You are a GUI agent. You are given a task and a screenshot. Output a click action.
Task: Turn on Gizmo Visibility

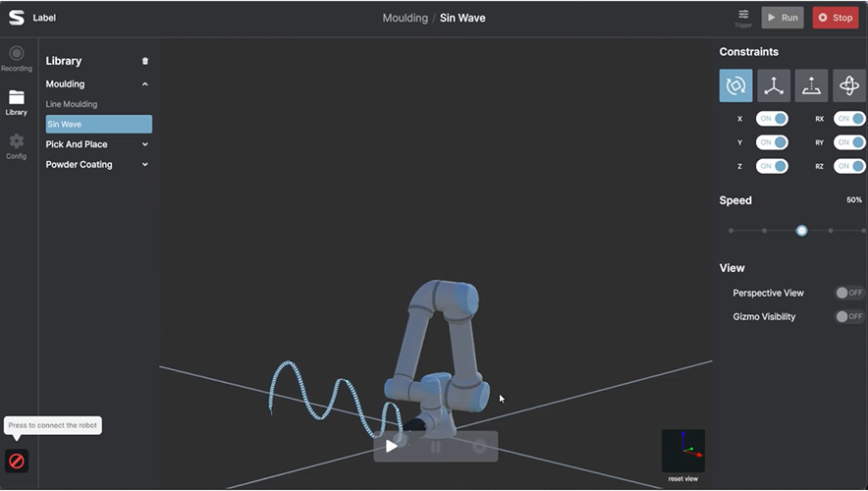849,316
